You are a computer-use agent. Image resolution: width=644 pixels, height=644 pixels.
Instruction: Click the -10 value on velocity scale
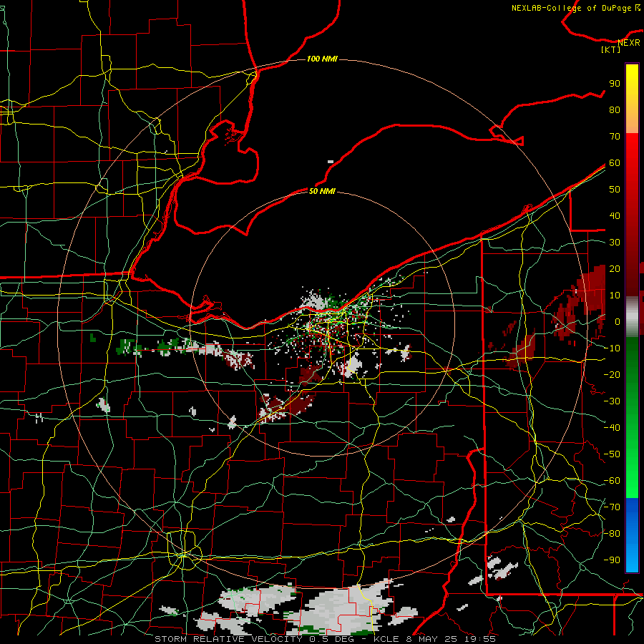point(612,348)
